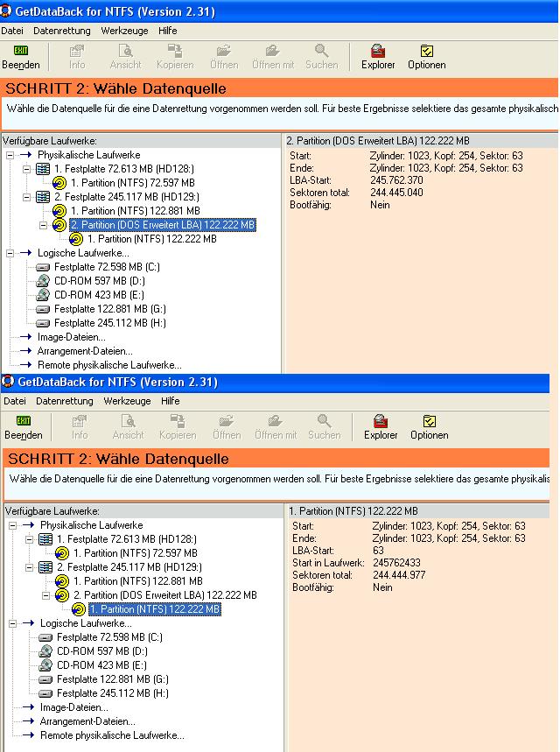Screen dimensions: 560x752
Task: Click yellow partition icon of 72.597 MB, top window
Action: click(x=59, y=183)
